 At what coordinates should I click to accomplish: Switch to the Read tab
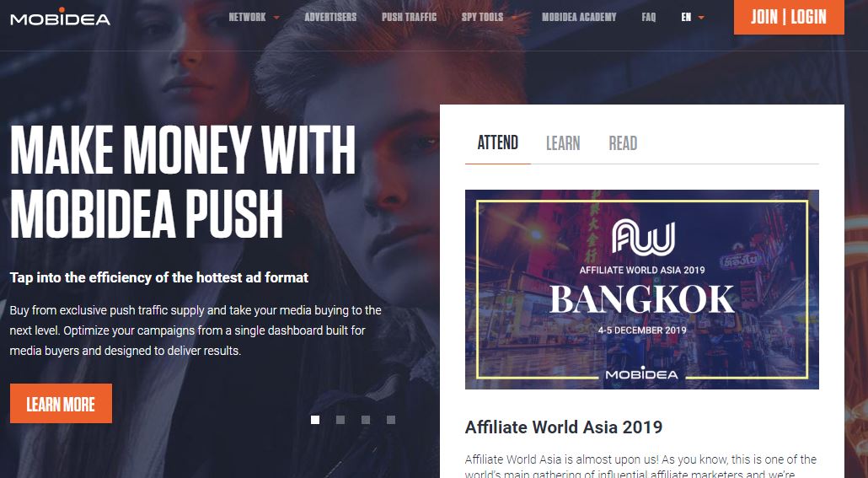[623, 143]
